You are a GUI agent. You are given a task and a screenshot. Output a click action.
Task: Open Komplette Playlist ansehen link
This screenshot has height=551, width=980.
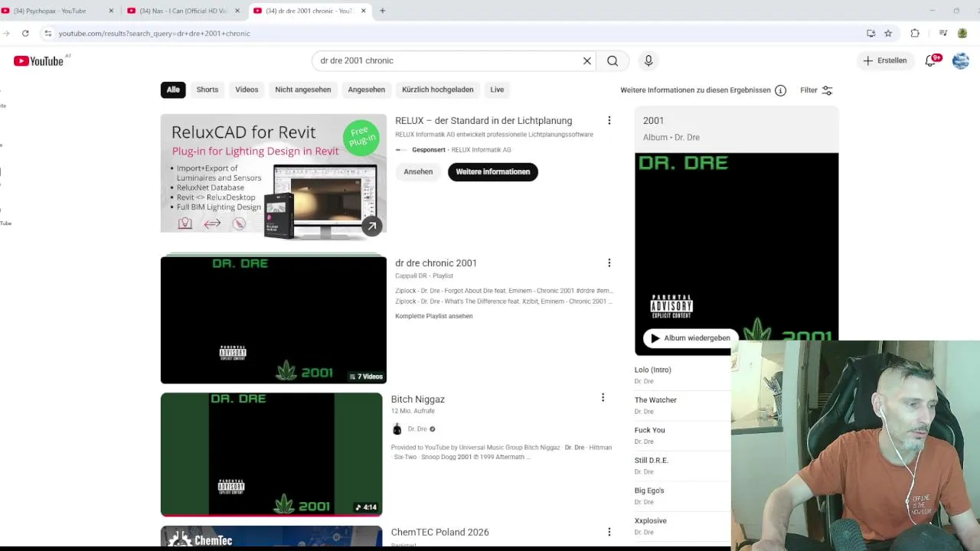434,316
